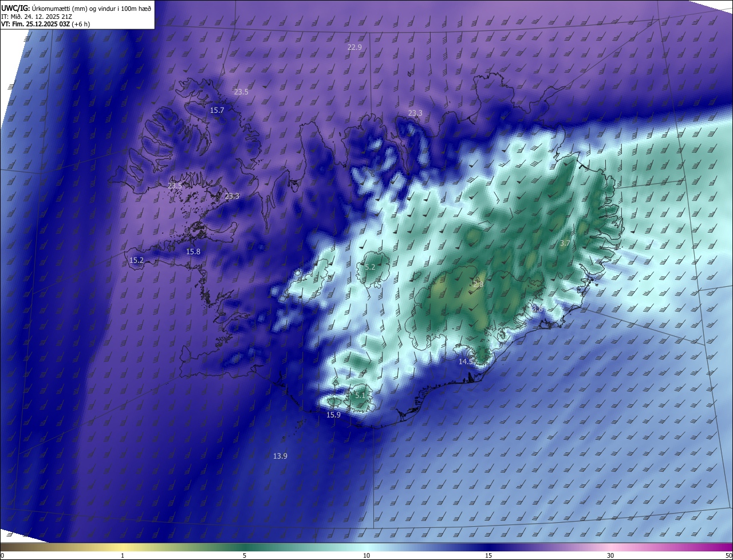Viewport: 733px width, 560px height.
Task: Click the 15.2 value on the map
Action: click(136, 260)
